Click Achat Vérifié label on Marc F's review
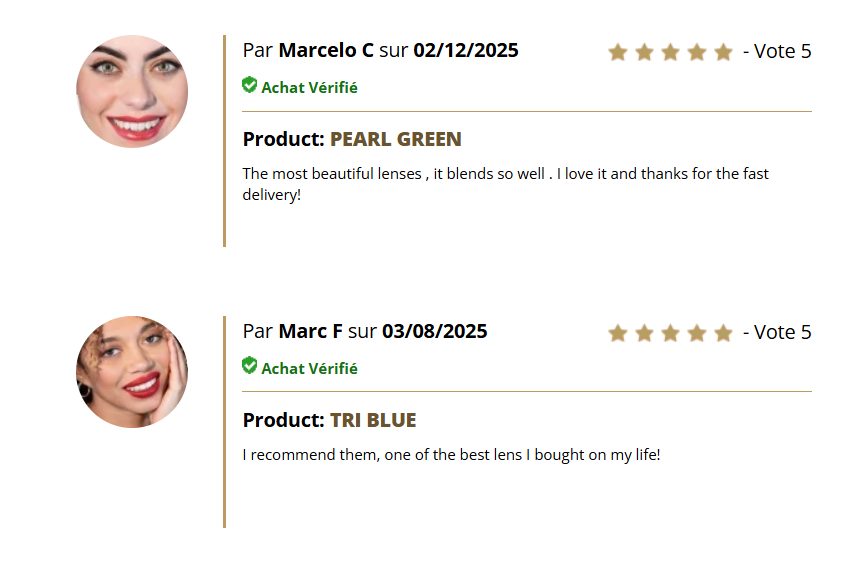 (309, 368)
